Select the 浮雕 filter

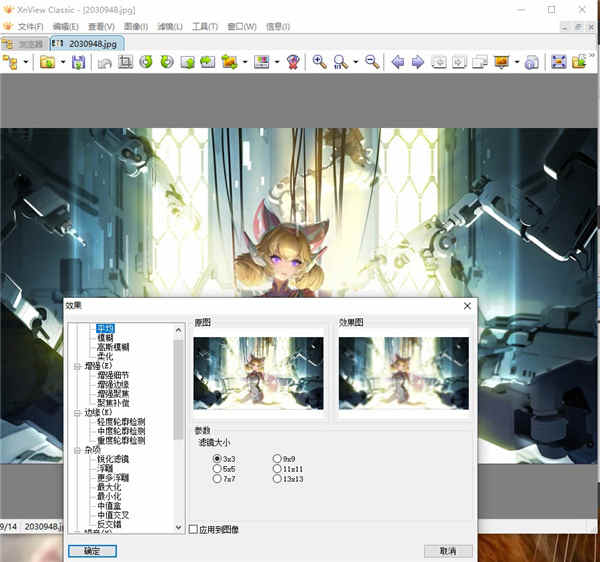pyautogui.click(x=105, y=468)
